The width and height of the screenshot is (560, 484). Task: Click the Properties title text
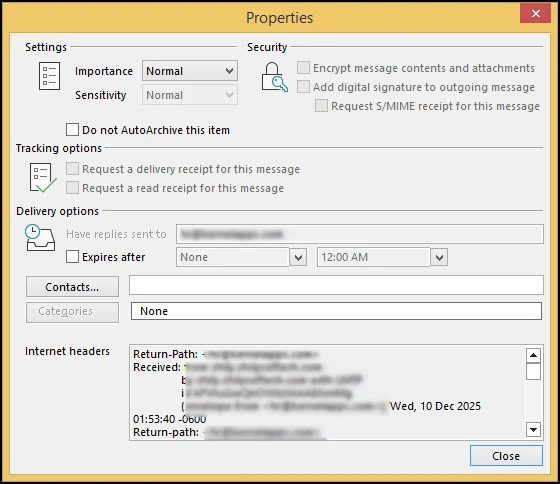279,18
